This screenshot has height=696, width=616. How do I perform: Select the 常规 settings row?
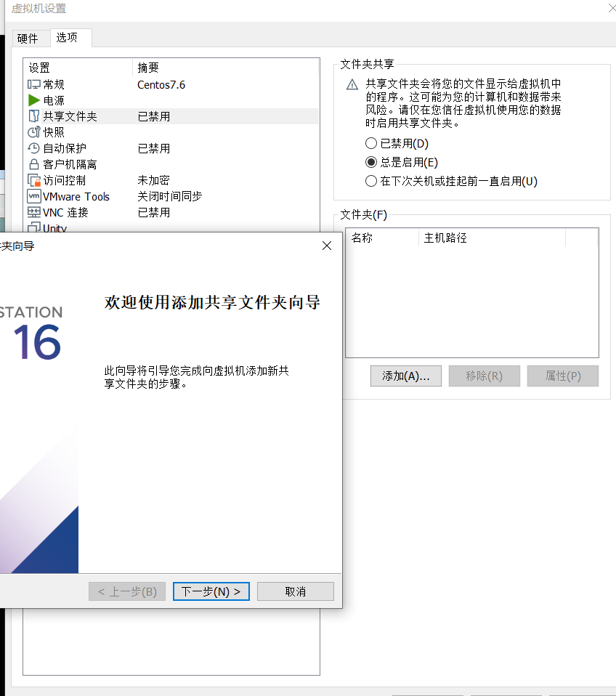171,84
